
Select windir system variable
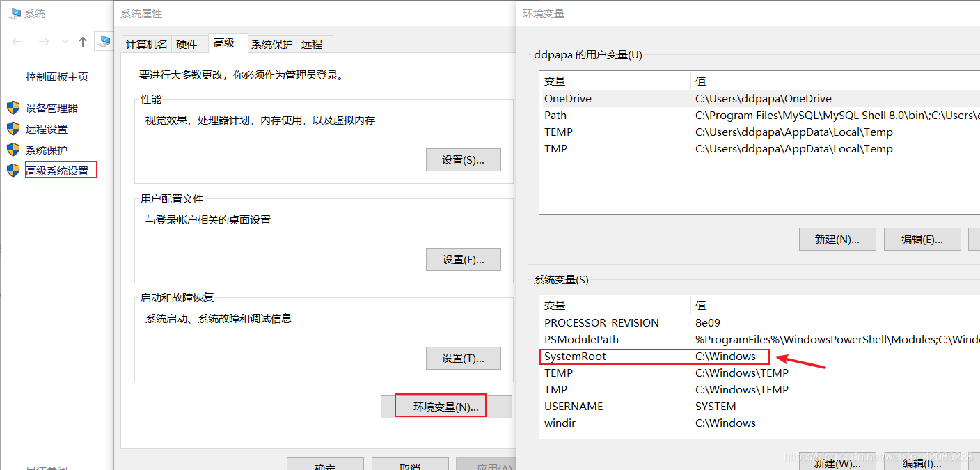pyautogui.click(x=760, y=423)
